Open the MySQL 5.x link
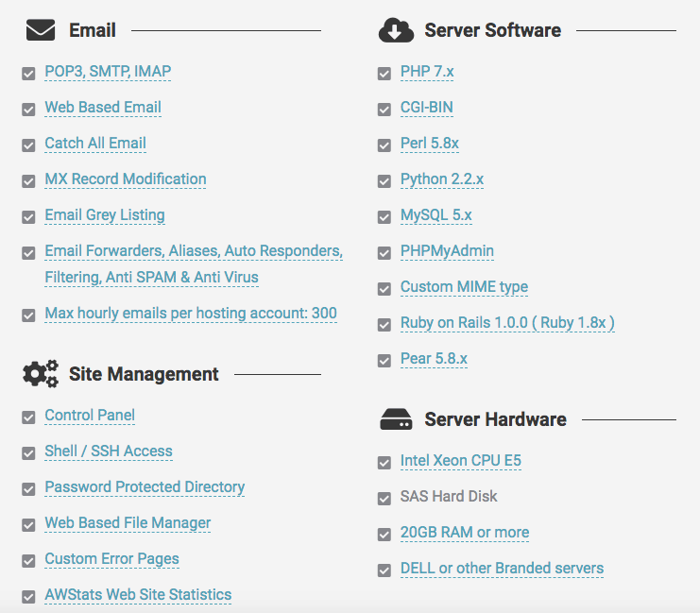The width and height of the screenshot is (700, 613). pos(436,214)
